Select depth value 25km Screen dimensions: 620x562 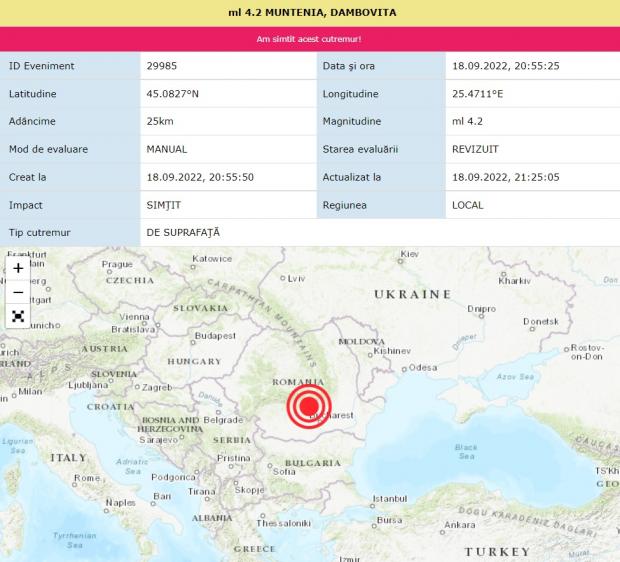[x=160, y=121]
